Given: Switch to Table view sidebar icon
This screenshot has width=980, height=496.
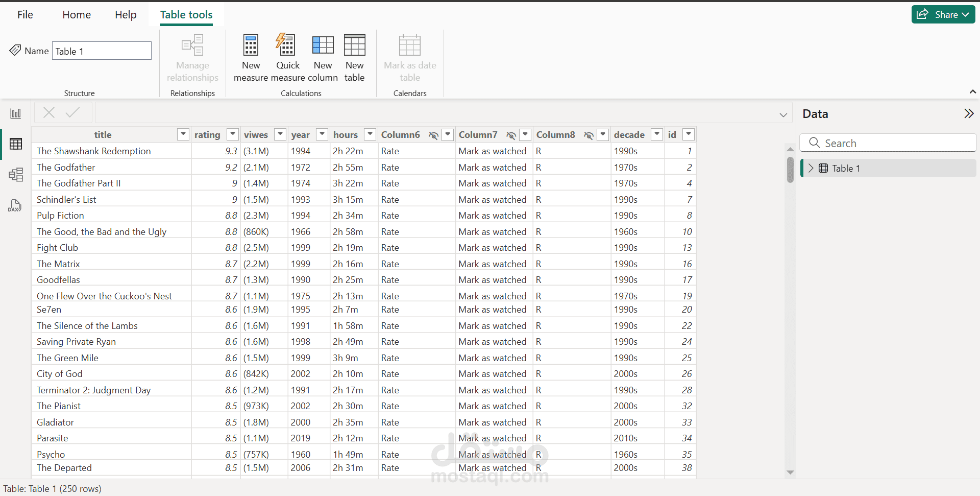Looking at the screenshot, I should [x=16, y=144].
